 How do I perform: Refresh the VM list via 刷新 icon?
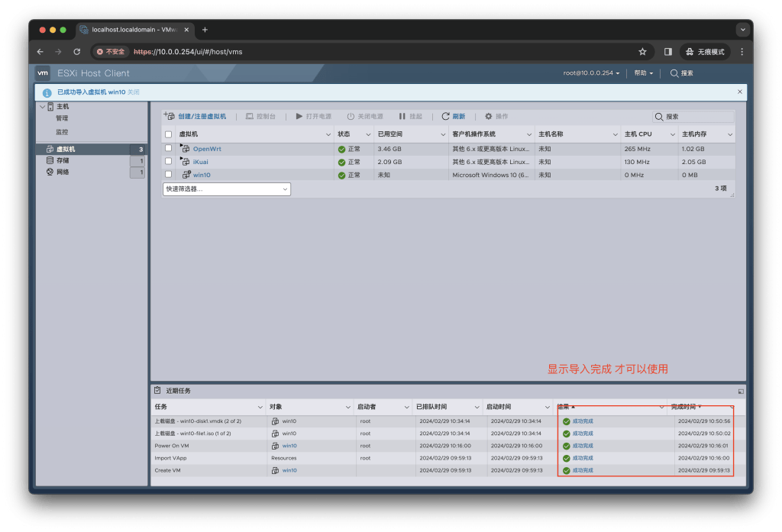pos(453,116)
